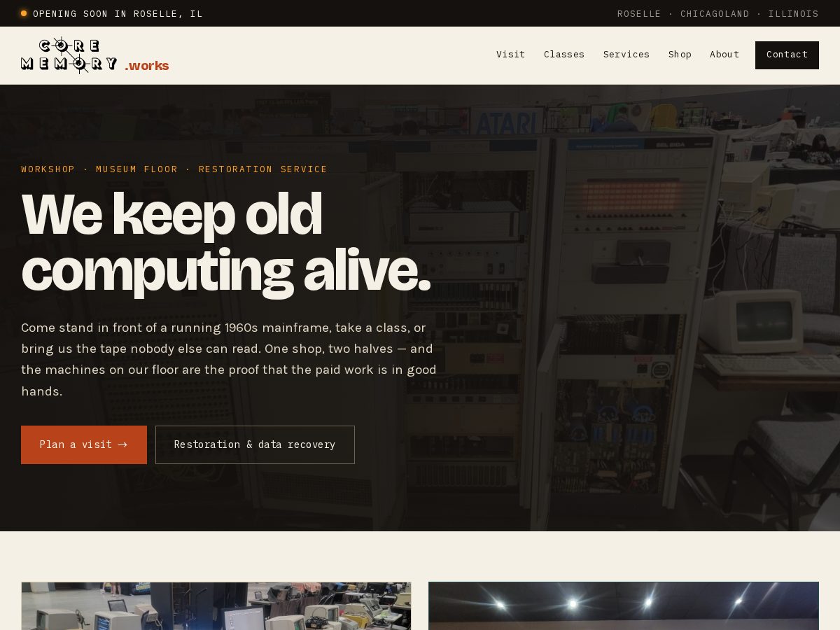Open the Classes nav item

click(x=564, y=55)
